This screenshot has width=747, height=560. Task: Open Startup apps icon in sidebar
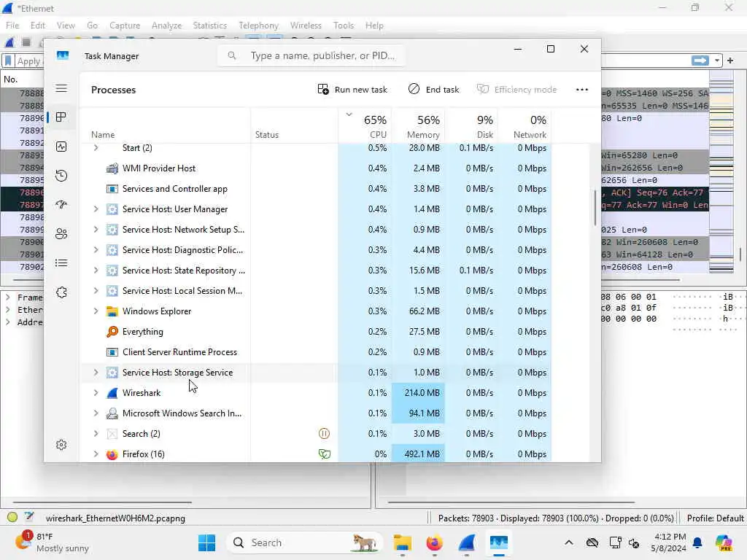pyautogui.click(x=61, y=205)
